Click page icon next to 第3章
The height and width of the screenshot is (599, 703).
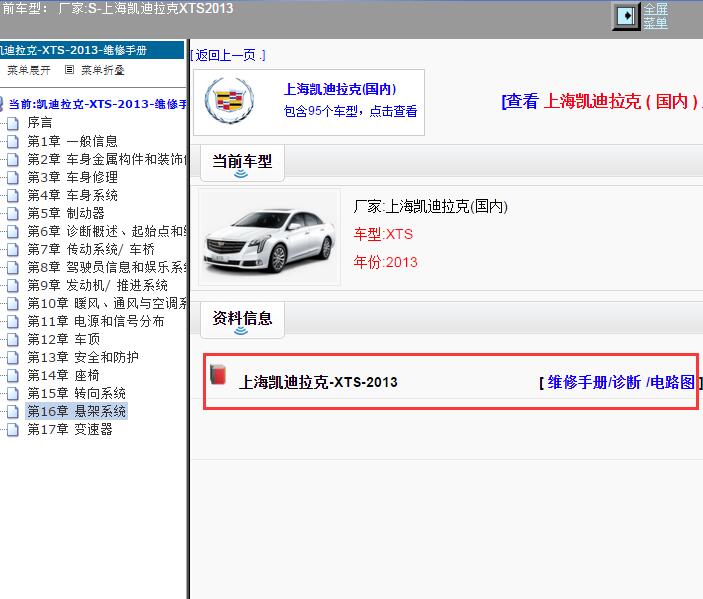[x=13, y=178]
